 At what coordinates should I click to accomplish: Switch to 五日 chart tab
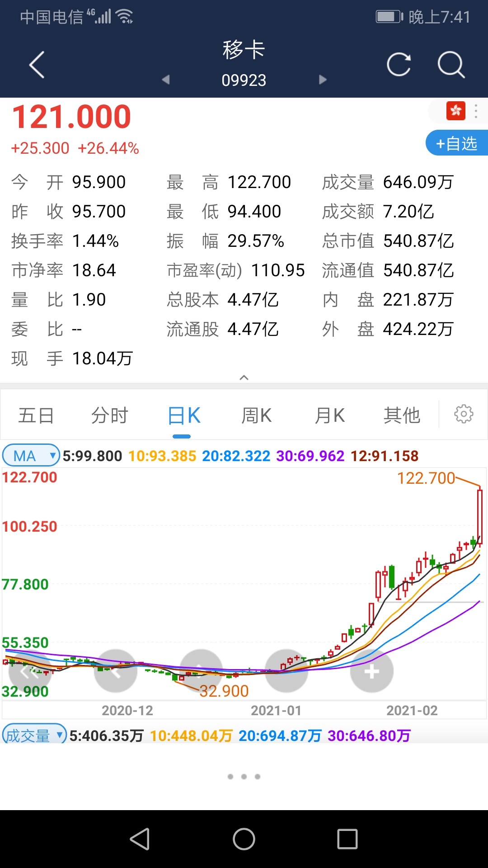pyautogui.click(x=36, y=415)
